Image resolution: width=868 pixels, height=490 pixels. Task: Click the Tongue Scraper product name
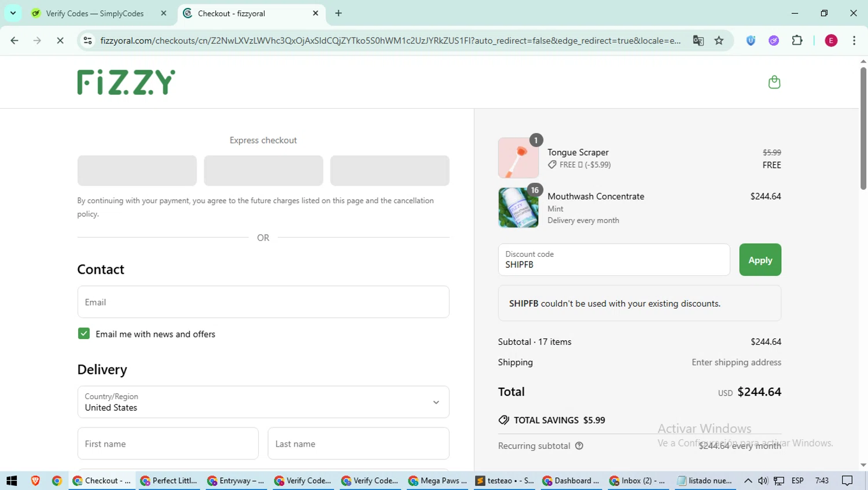578,152
